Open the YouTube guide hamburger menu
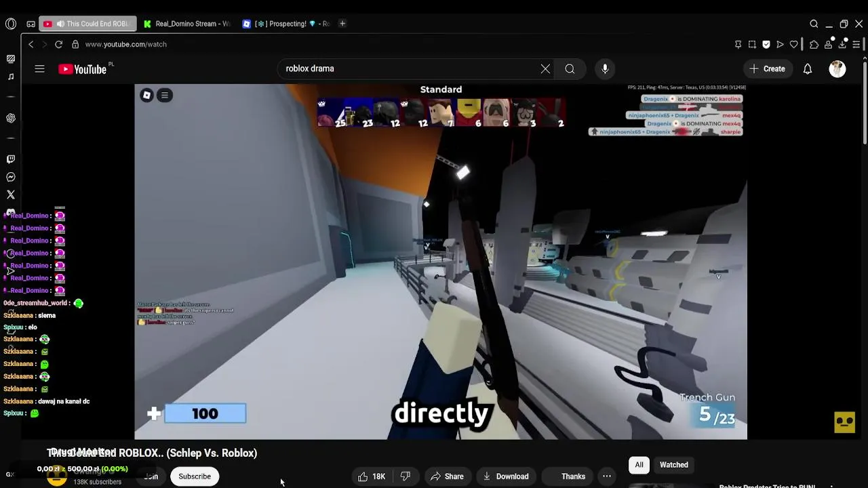The width and height of the screenshot is (868, 488). click(x=39, y=68)
